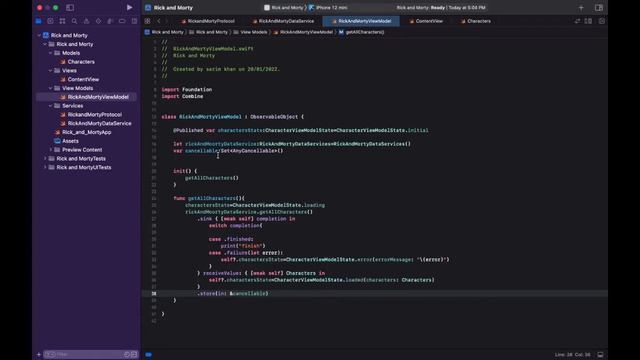Open the Breakpoint navigator
The width and height of the screenshot is (640, 360).
(x=122, y=21)
